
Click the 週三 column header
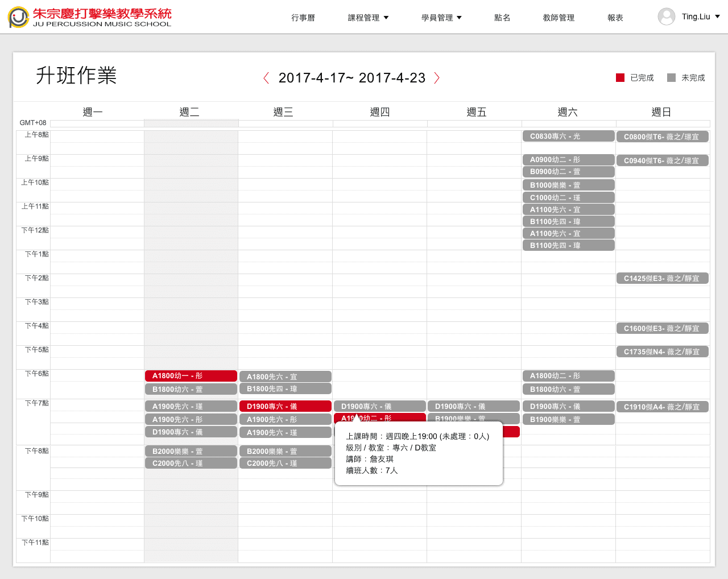(283, 112)
